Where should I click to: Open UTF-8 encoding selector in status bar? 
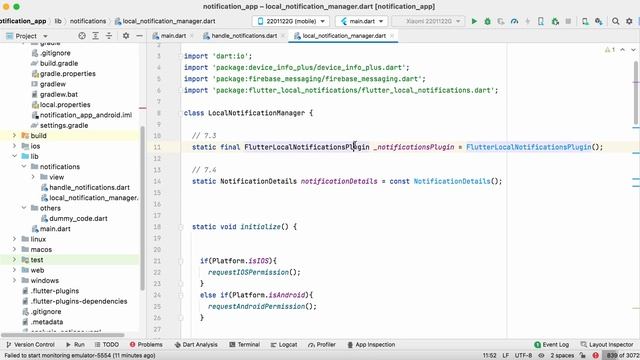coord(523,356)
